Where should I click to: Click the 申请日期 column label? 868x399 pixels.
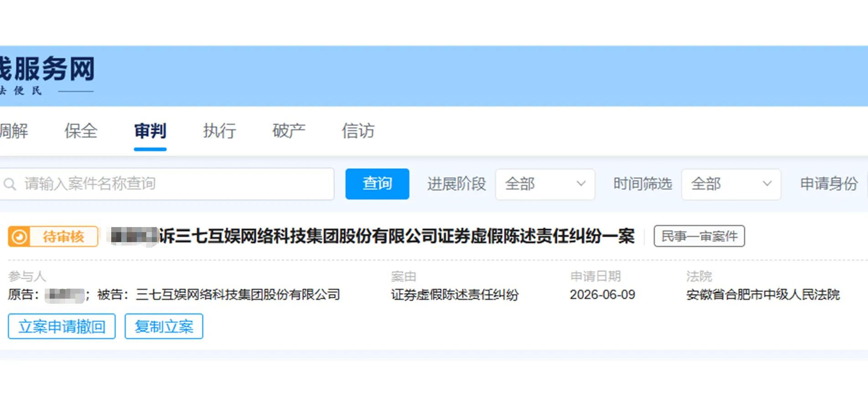[x=595, y=276]
